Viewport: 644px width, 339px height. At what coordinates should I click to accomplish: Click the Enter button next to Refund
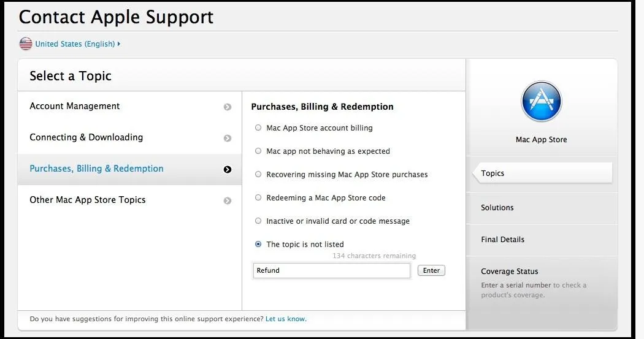431,270
